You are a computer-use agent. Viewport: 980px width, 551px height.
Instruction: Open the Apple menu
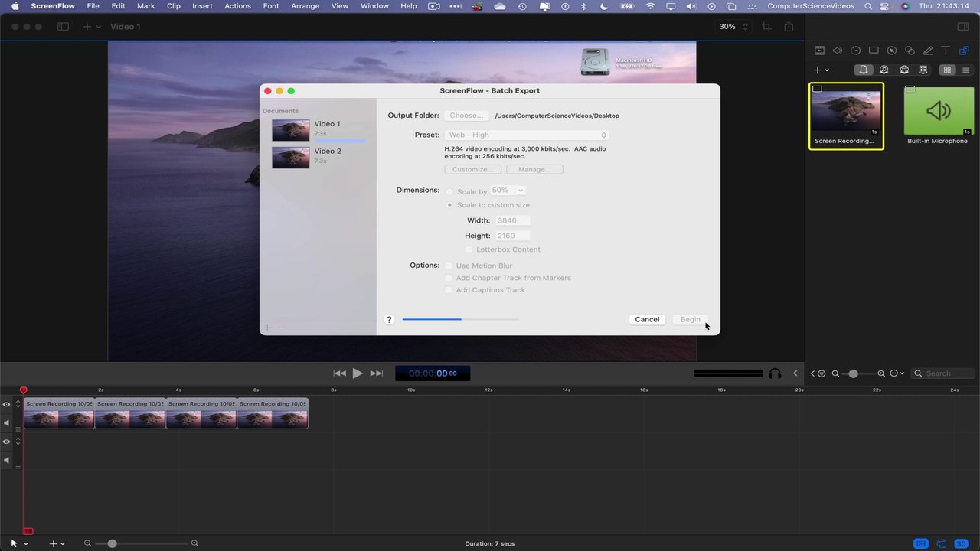[15, 6]
